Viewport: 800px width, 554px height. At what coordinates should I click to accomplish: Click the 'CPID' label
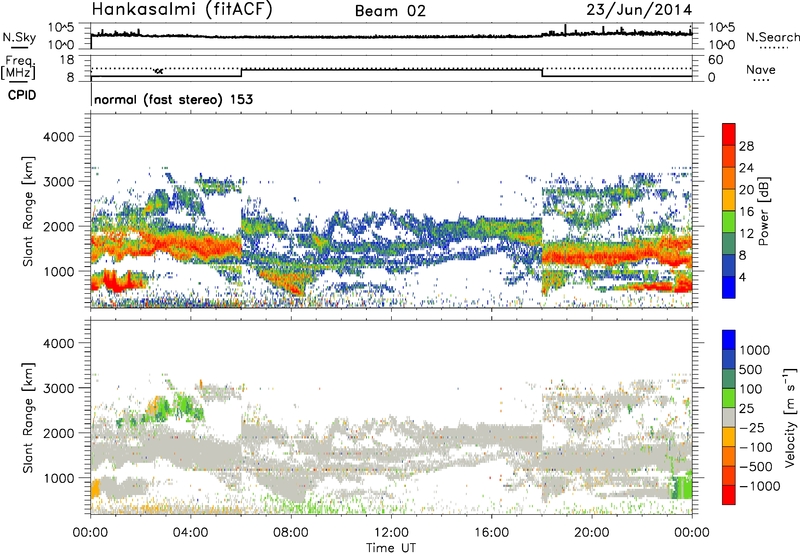[22, 95]
